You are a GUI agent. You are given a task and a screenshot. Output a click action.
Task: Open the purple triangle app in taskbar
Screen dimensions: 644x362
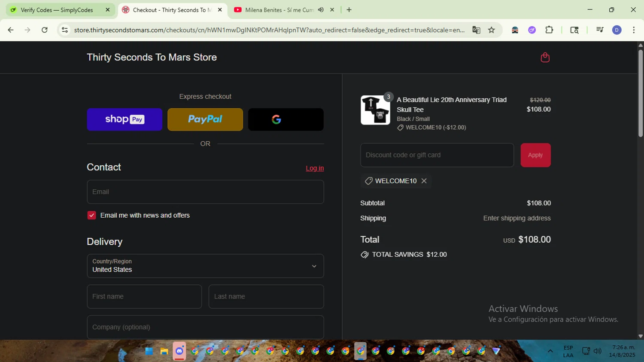[496, 351]
